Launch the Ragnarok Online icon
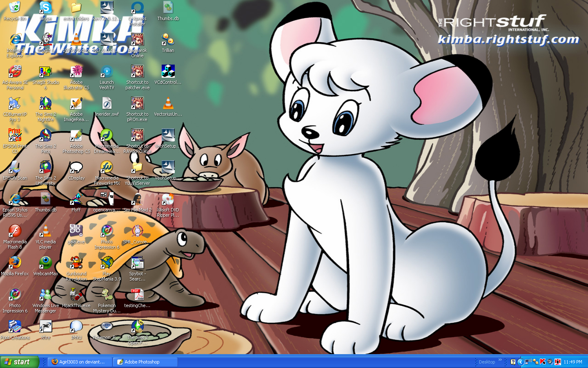The height and width of the screenshot is (368, 588). click(137, 45)
